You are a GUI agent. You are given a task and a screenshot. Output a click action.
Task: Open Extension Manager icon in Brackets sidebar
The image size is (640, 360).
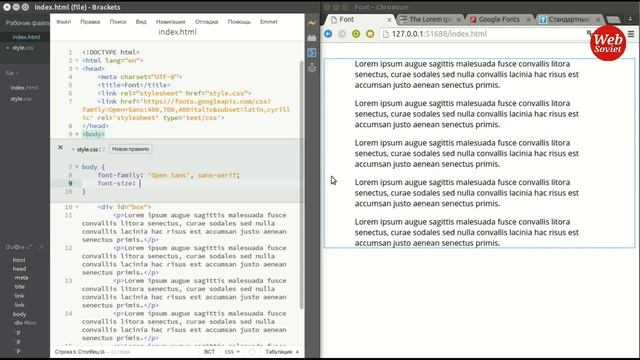point(312,38)
